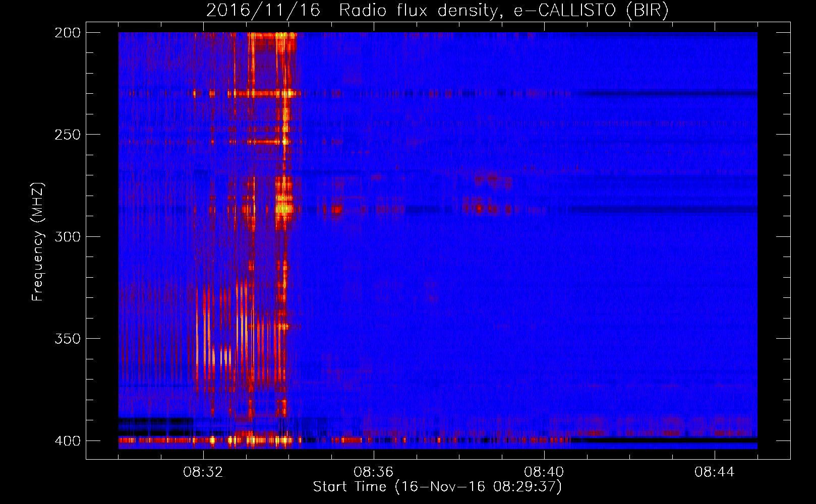Click the 'Start Time (16-Nov-16 08:29:37)' label
816x504 pixels.
[x=437, y=487]
